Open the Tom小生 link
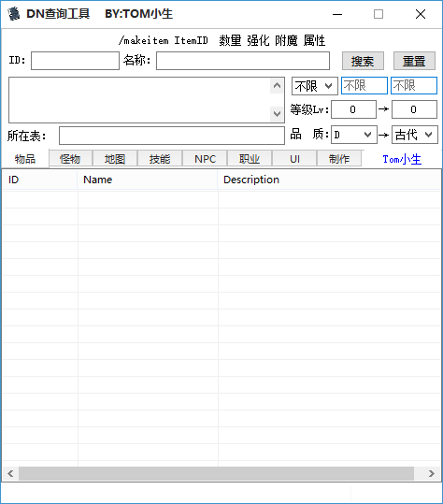The height and width of the screenshot is (504, 443). pyautogui.click(x=402, y=159)
